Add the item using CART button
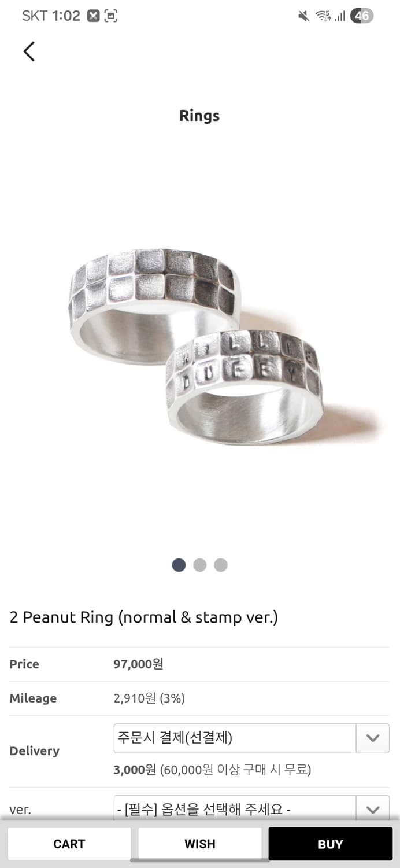 click(x=69, y=844)
